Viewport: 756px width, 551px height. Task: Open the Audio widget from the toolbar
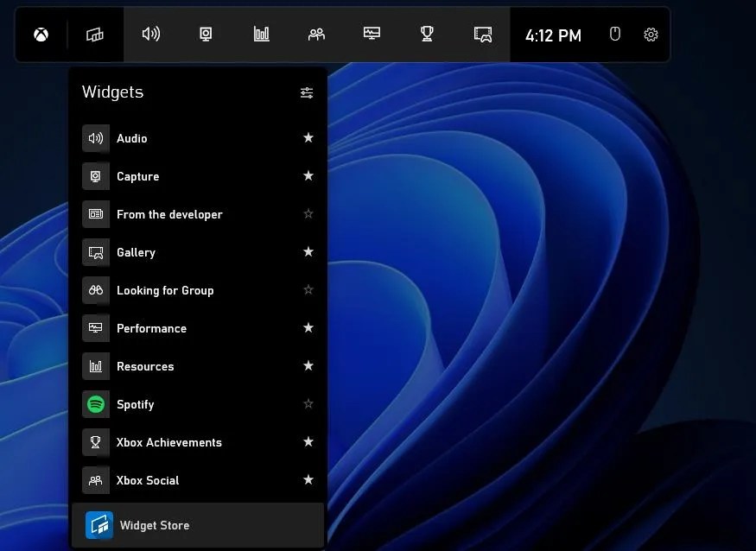point(152,35)
